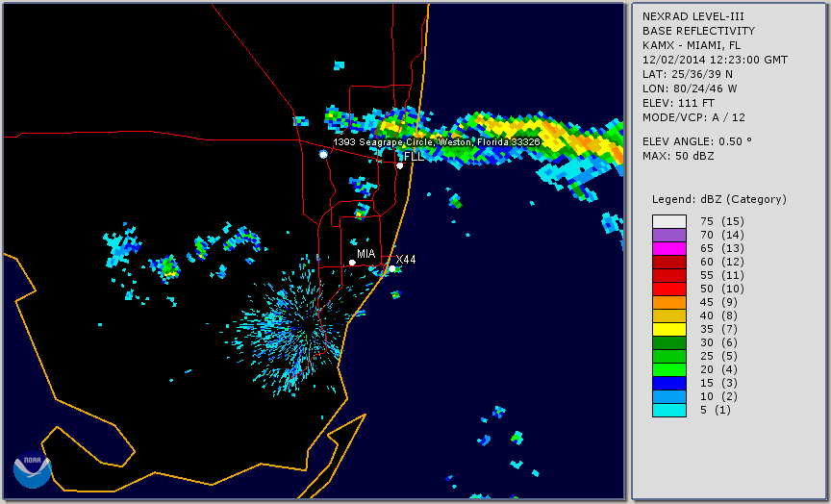Click the 75 dBZ white legend swatch
The height and width of the screenshot is (504, 831).
coord(669,221)
